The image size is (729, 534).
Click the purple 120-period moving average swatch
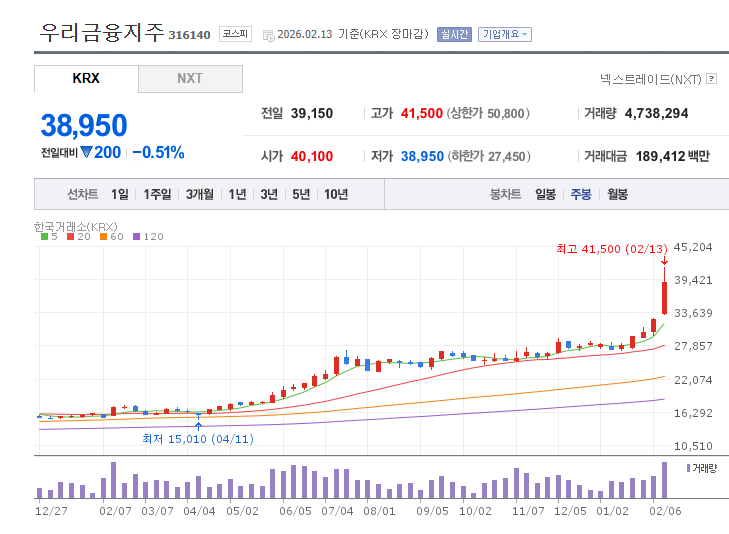point(137,237)
